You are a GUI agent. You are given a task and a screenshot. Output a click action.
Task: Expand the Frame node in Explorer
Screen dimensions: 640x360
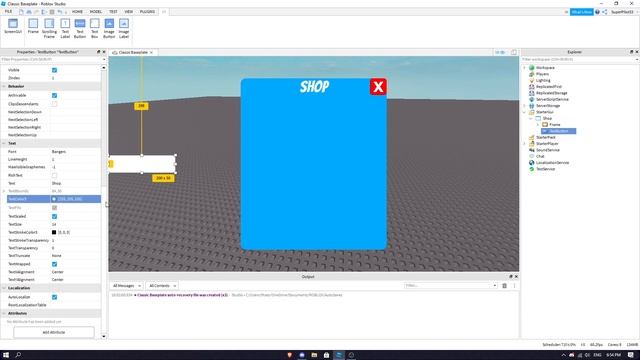pos(538,124)
